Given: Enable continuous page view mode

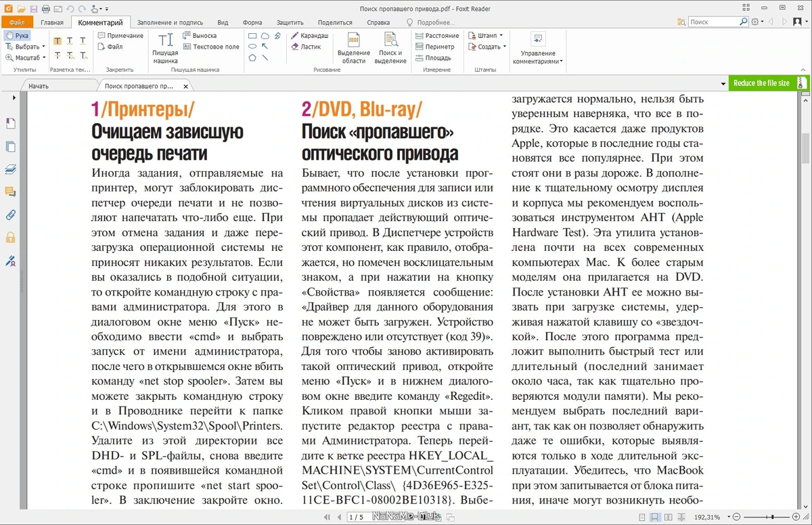Looking at the screenshot, I should click(x=654, y=517).
